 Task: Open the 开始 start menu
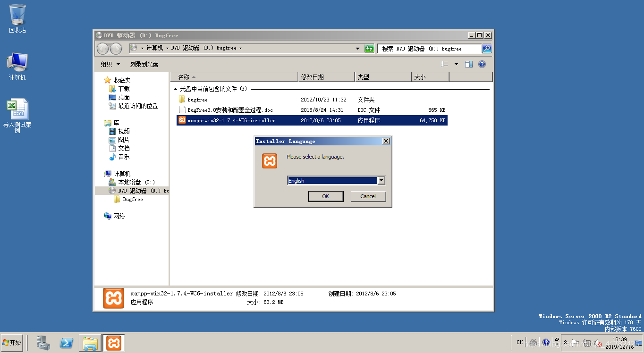pos(12,343)
